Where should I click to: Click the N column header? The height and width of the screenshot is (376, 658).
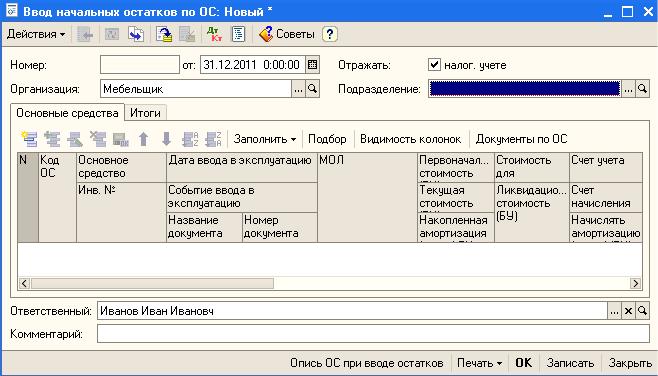coord(28,198)
